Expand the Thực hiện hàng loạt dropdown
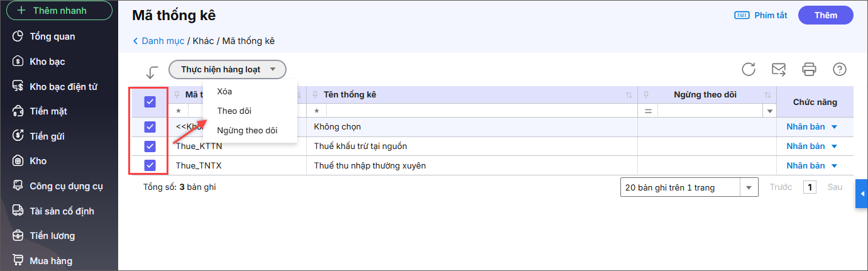Viewport: 868px width, 271px height. point(227,70)
